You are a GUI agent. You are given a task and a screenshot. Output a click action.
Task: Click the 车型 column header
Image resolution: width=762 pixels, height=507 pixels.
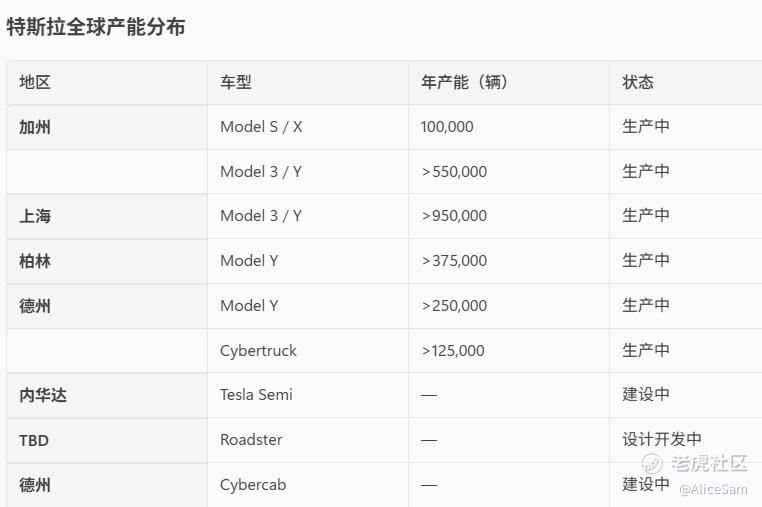click(236, 83)
